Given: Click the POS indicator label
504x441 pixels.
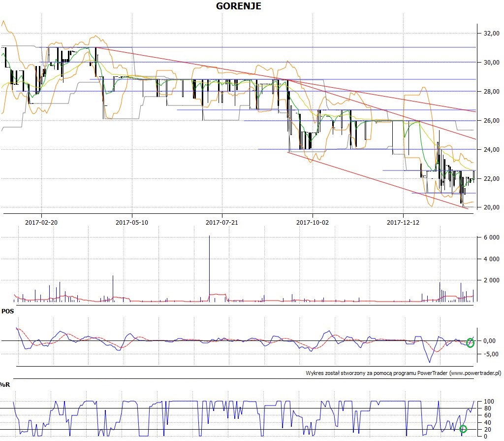Looking at the screenshot, I should click(x=8, y=311).
